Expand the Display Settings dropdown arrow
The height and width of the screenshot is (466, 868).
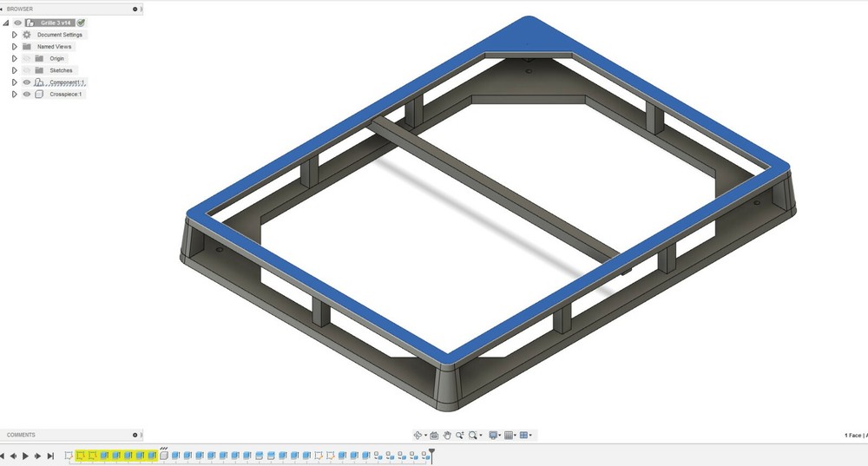500,435
